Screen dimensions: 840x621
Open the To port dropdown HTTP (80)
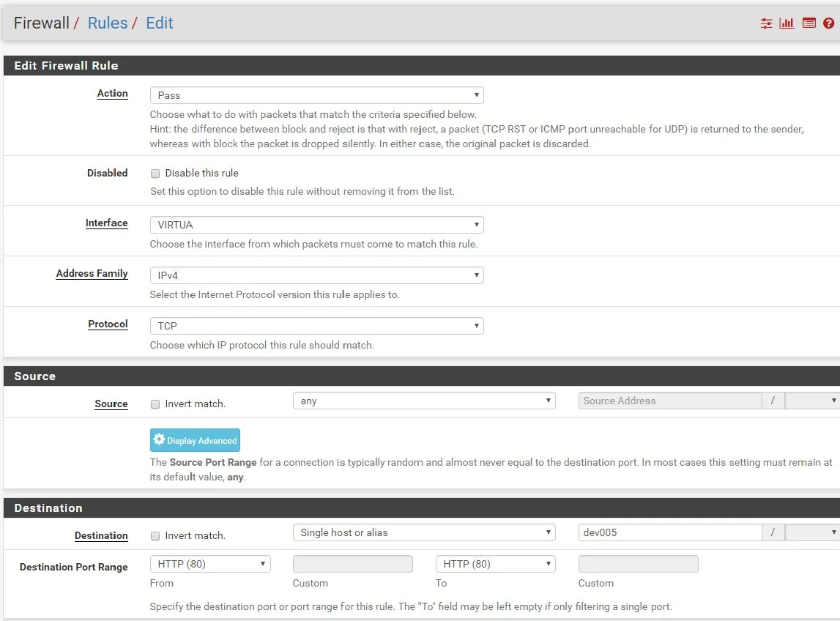tap(496, 564)
